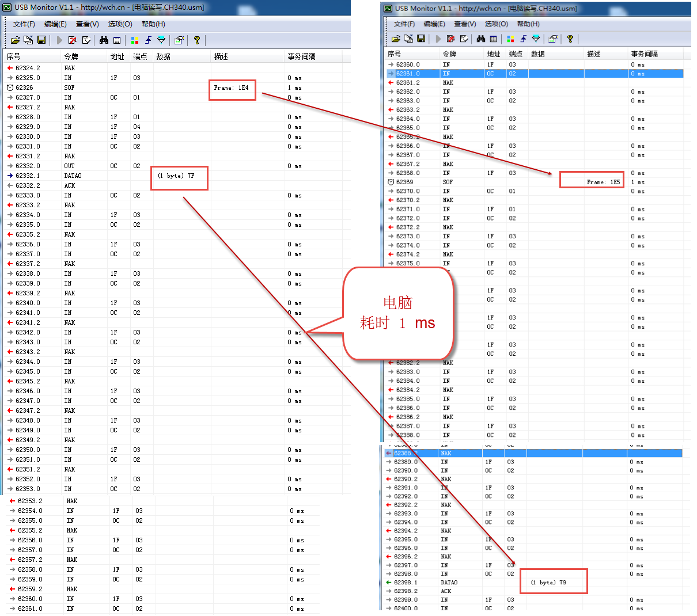Viewport: 697px width, 616px height.
Task: Click the binoculars Find icon in left window
Action: [x=104, y=40]
